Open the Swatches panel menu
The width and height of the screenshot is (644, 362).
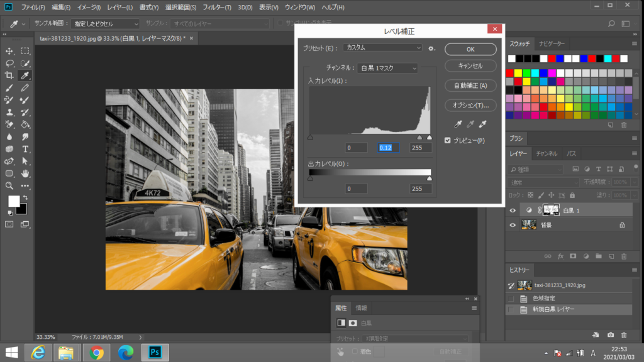[635, 43]
